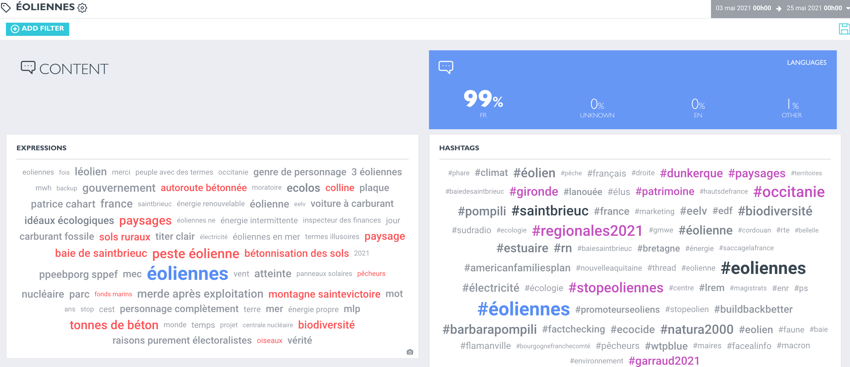The height and width of the screenshot is (367, 850).
Task: Select the peste éolienne expression
Action: point(196,254)
